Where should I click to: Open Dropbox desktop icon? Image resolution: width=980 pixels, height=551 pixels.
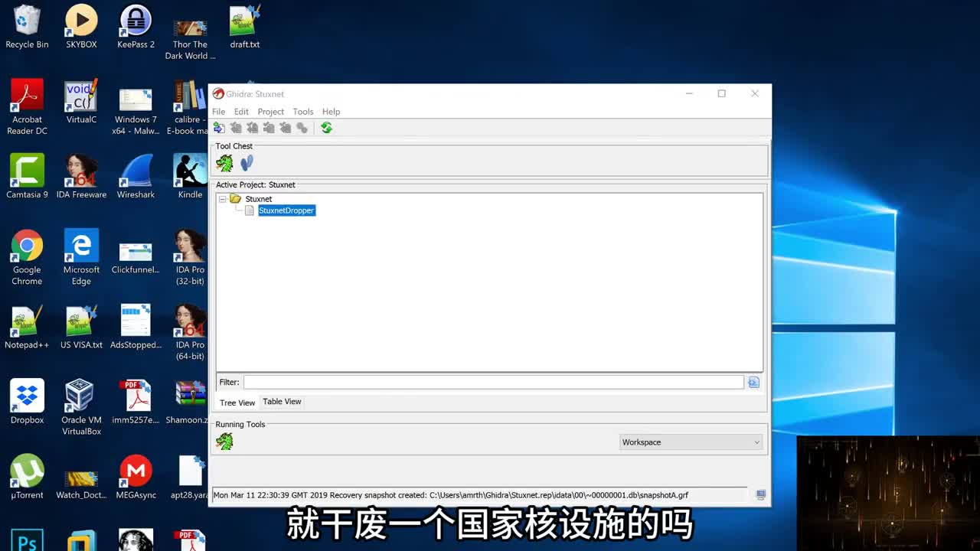tap(27, 402)
